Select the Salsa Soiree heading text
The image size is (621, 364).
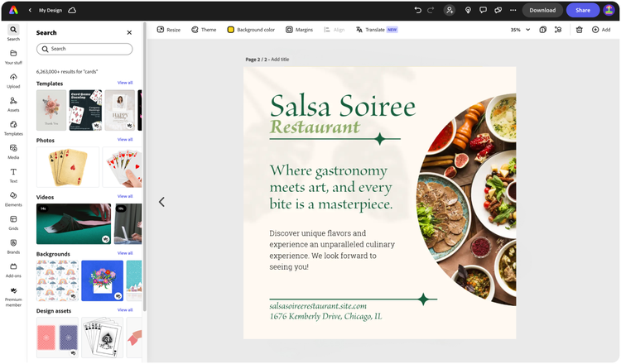(x=343, y=106)
